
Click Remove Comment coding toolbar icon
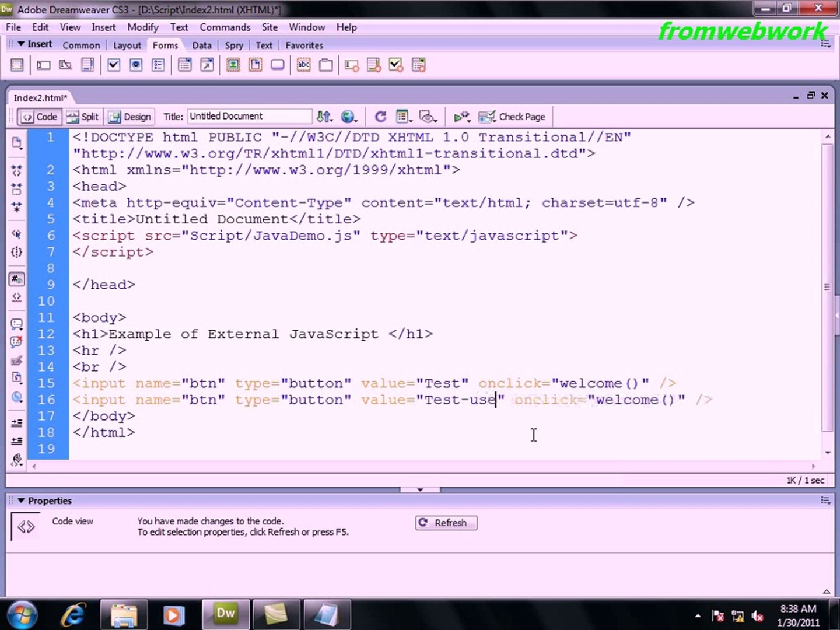(x=17, y=342)
